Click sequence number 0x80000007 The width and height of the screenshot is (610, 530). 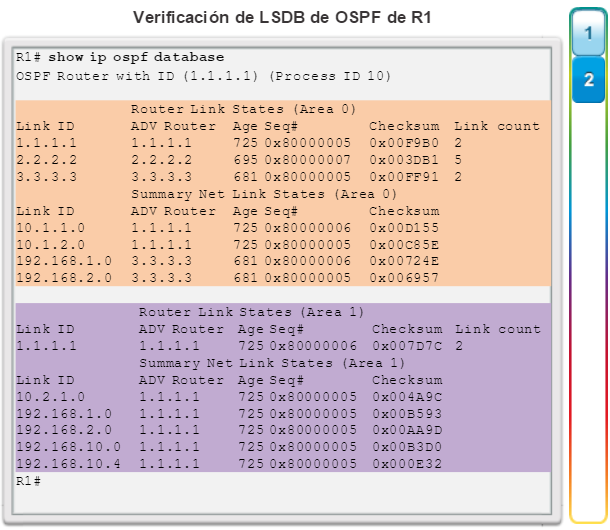(x=308, y=160)
